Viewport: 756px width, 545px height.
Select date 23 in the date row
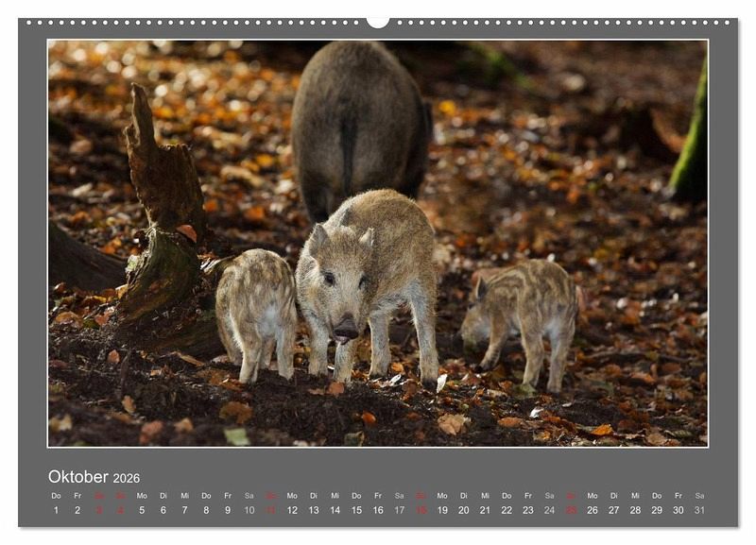coord(528,510)
